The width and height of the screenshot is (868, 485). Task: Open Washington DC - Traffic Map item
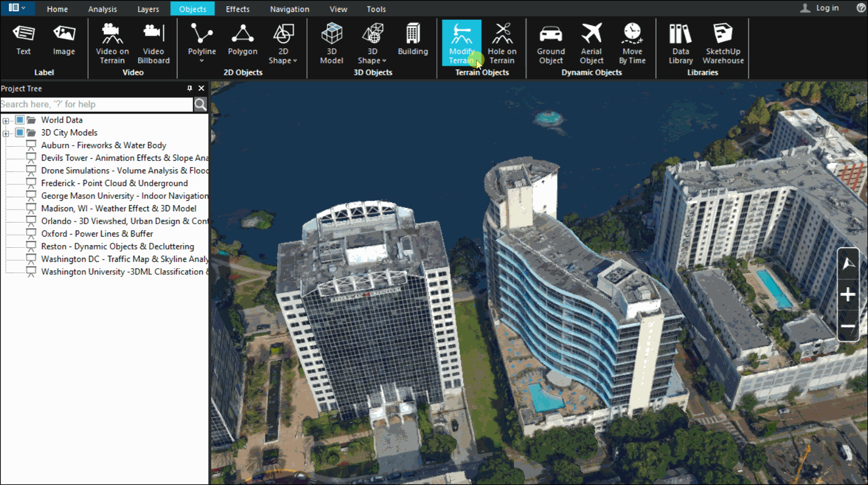(125, 259)
